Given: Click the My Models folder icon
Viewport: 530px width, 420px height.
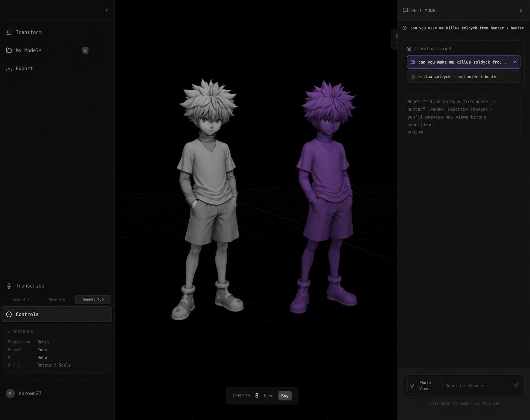Looking at the screenshot, I should pyautogui.click(x=9, y=50).
